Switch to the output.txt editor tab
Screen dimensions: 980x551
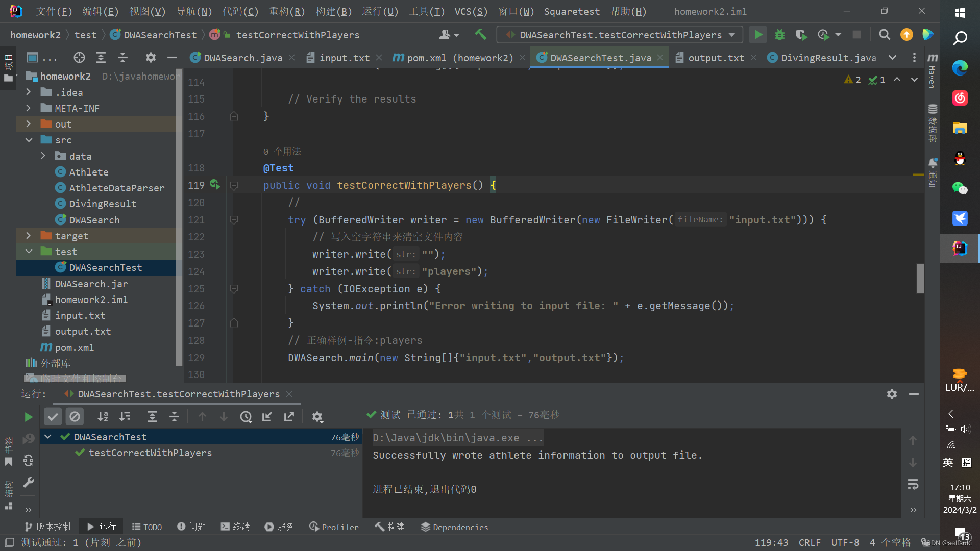point(716,58)
